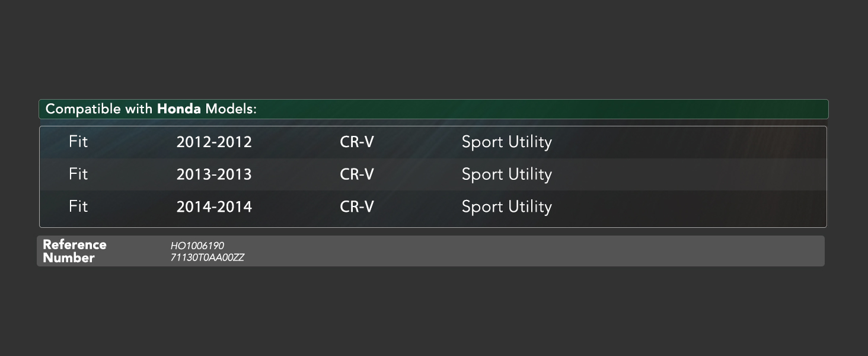The image size is (868, 356).
Task: Click 'Models:' in the green header bar
Action: pyautogui.click(x=231, y=109)
